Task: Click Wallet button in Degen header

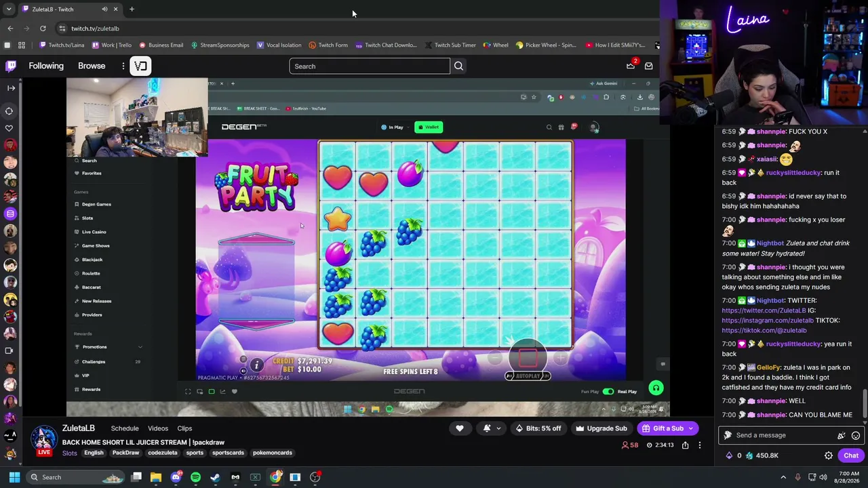Action: coord(429,127)
